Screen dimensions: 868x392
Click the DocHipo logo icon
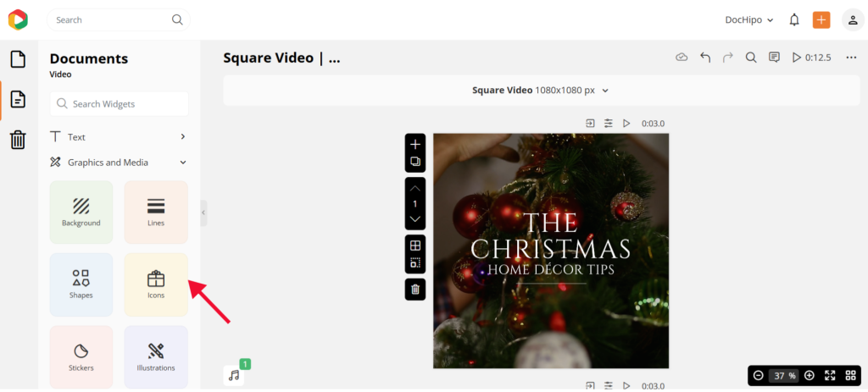pyautogui.click(x=18, y=20)
